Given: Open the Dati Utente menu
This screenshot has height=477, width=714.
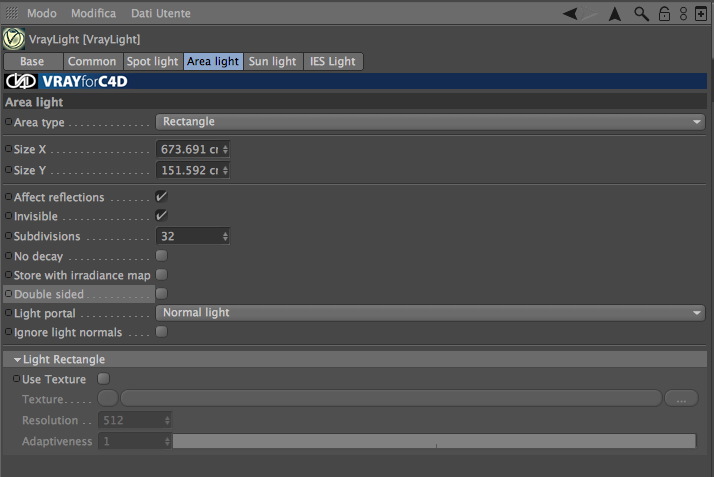Looking at the screenshot, I should [x=161, y=13].
